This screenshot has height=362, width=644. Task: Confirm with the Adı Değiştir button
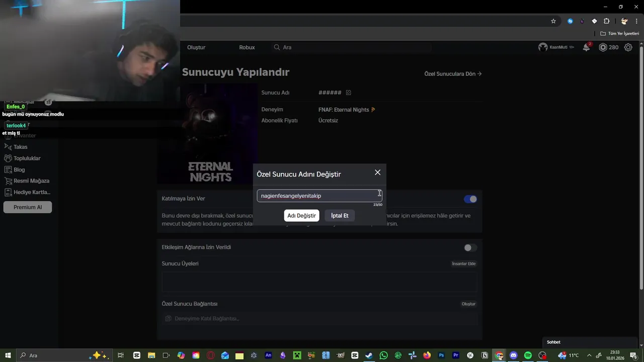click(301, 216)
